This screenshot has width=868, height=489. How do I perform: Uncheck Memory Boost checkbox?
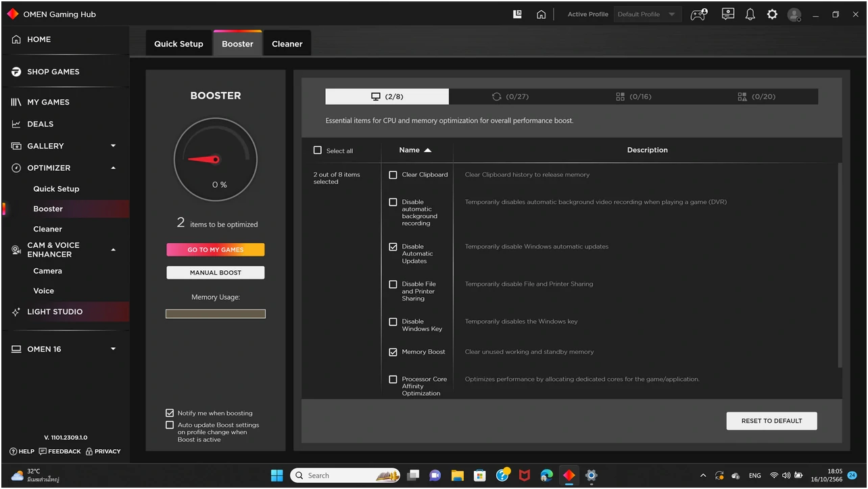coord(393,352)
